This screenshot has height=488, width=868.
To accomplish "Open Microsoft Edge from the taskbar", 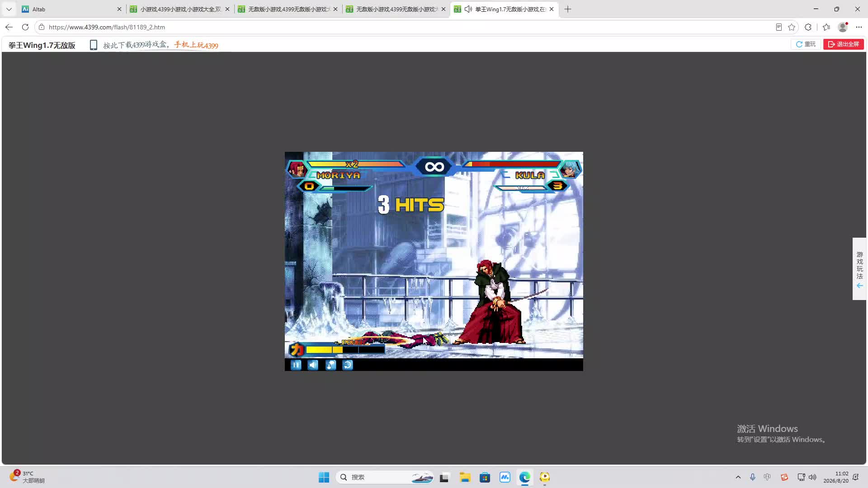I will pyautogui.click(x=524, y=477).
